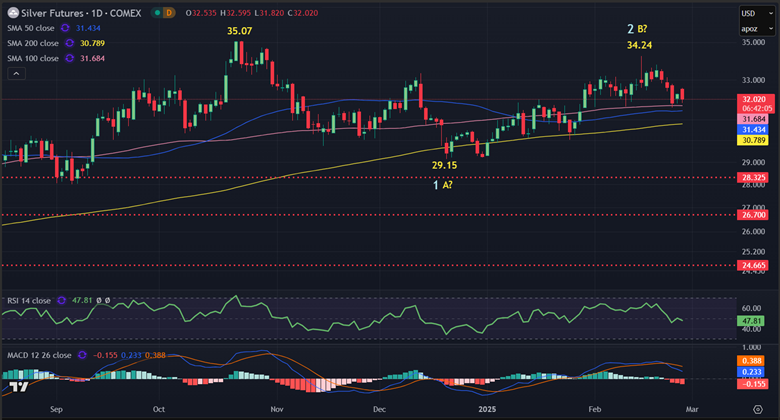The image size is (780, 420).
Task: Click the L31.820 low value
Action: click(269, 13)
